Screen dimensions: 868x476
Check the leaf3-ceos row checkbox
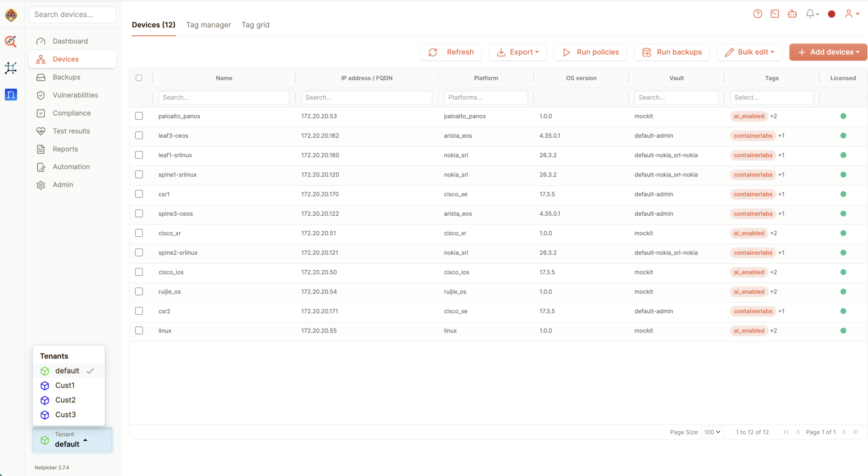click(139, 136)
